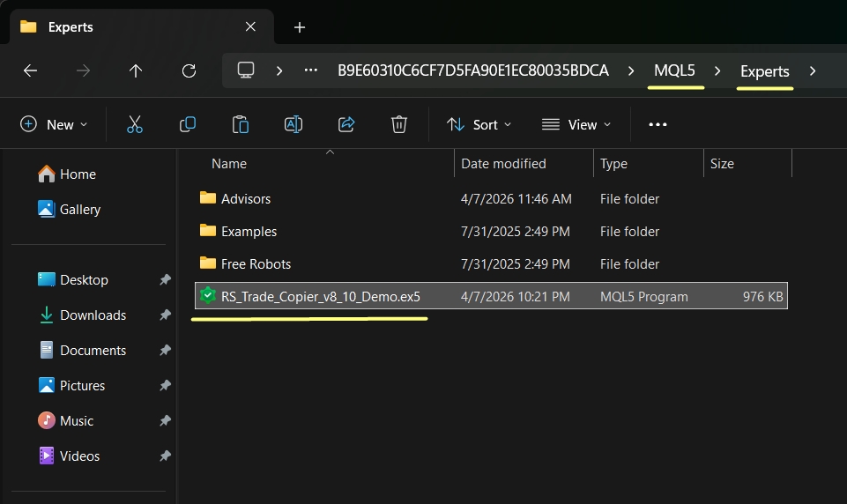Open a new Explorer tab with plus
Image resolution: width=847 pixels, height=504 pixels.
click(x=300, y=27)
